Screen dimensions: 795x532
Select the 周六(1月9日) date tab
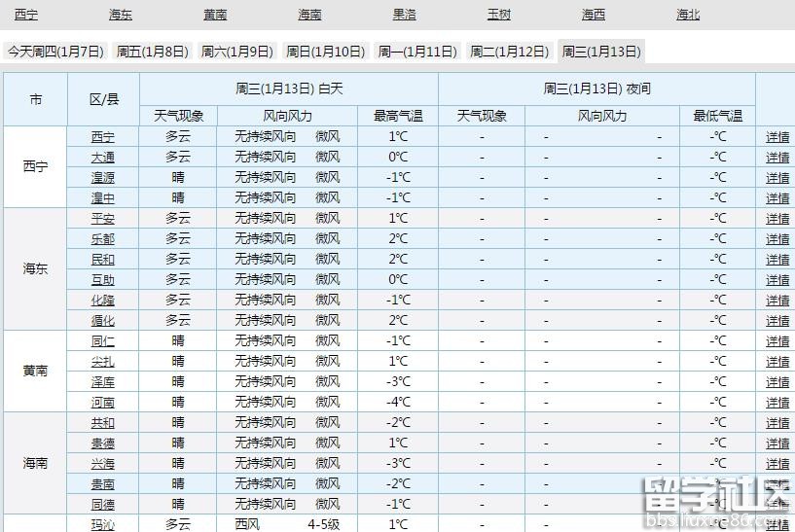coord(236,52)
